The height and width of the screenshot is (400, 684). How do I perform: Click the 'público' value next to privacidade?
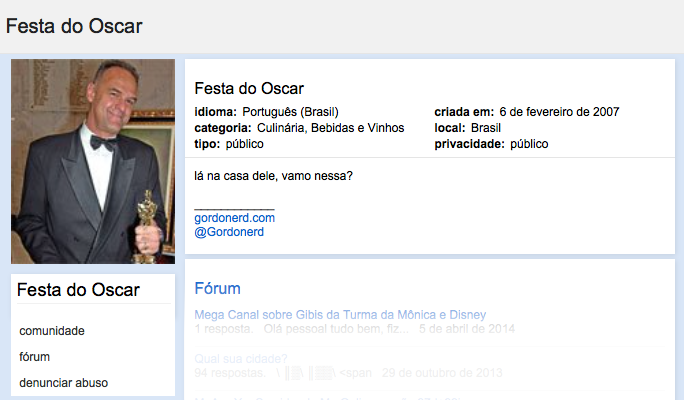(529, 144)
